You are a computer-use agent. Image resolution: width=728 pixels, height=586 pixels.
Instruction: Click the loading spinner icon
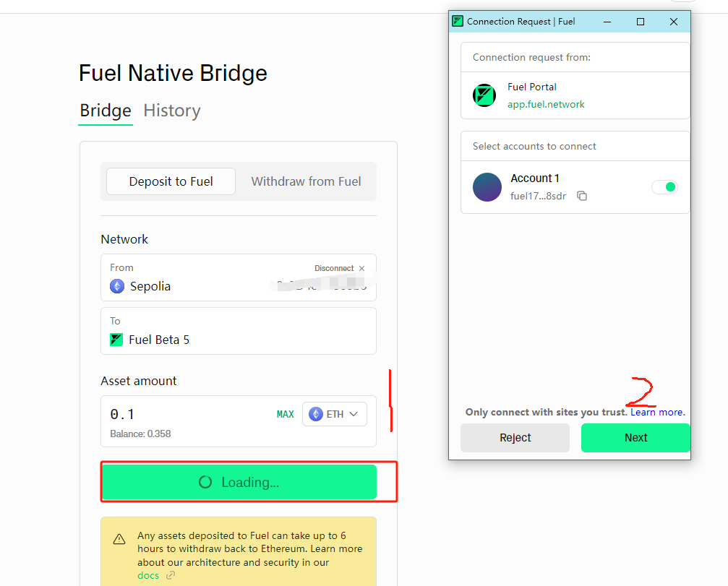tap(205, 482)
